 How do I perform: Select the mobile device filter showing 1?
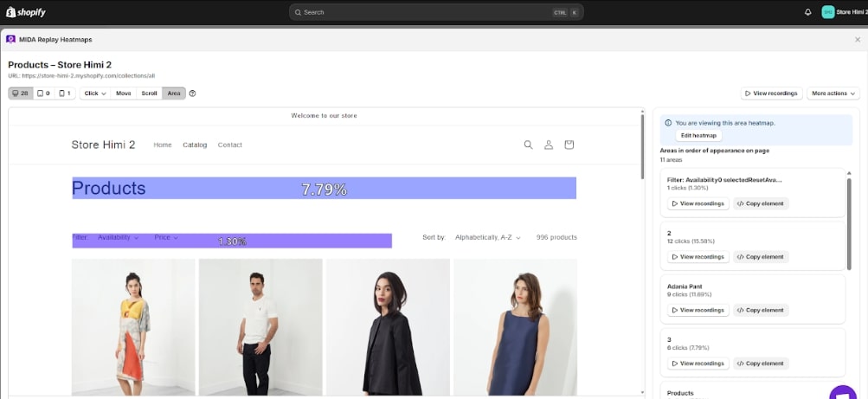point(65,93)
